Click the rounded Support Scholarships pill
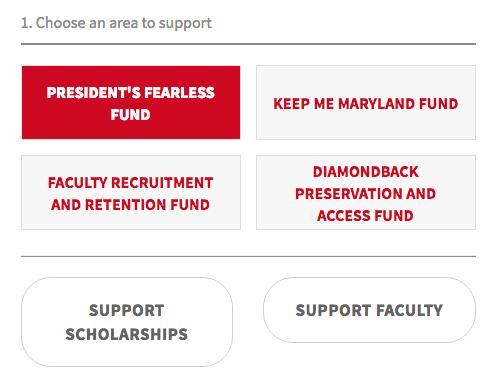This screenshot has height=383, width=490. pyautogui.click(x=127, y=322)
